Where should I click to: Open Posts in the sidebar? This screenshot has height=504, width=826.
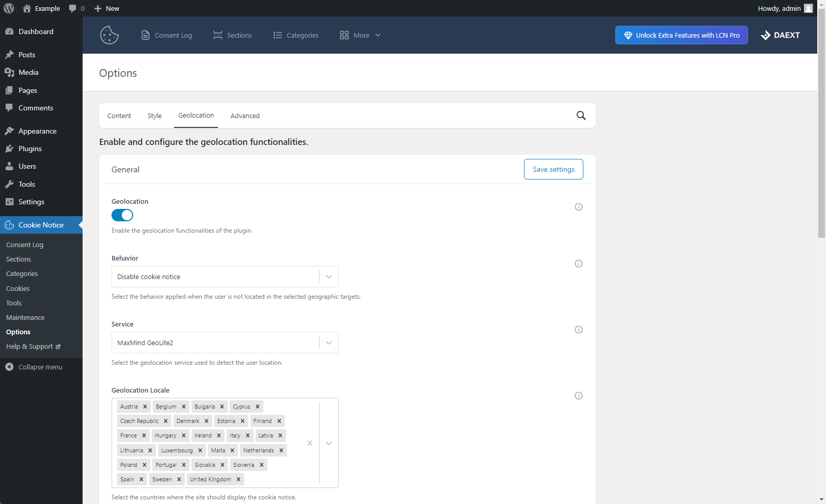41,55
